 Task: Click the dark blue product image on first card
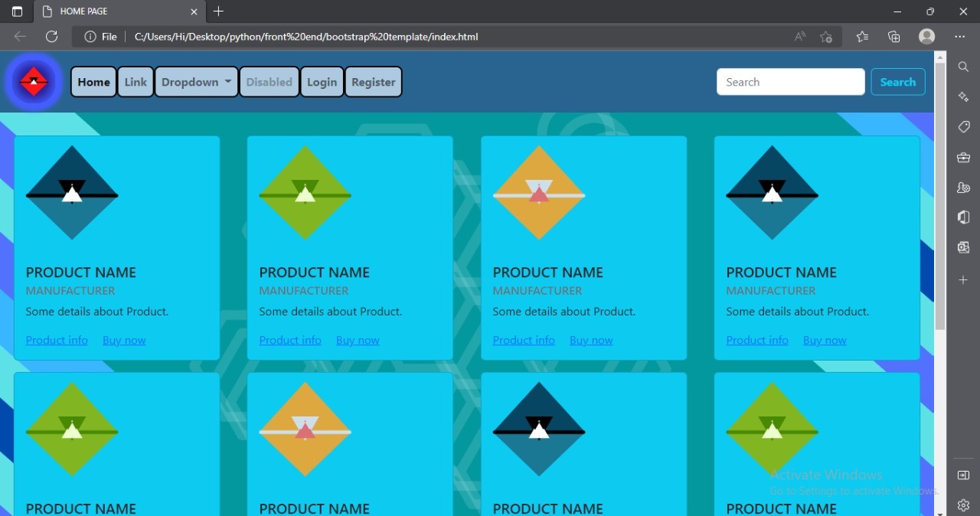[72, 193]
